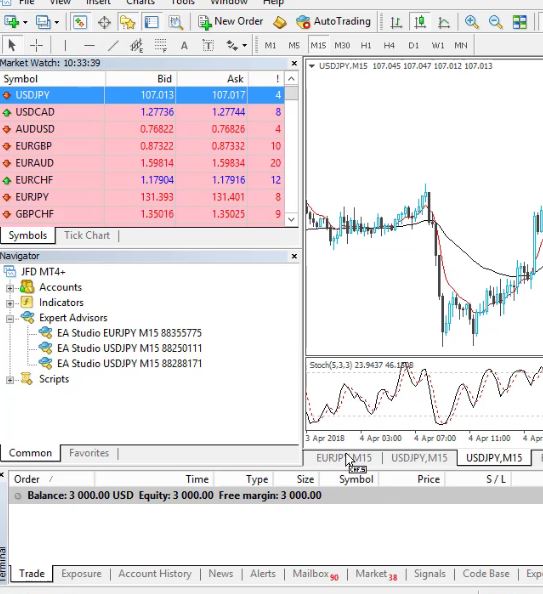Select the arrow cursor tool
Viewport: 543px width, 594px height.
[12, 45]
